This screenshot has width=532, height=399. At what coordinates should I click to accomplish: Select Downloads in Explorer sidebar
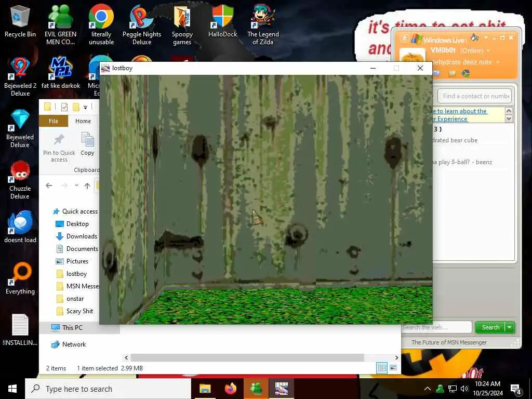pyautogui.click(x=76, y=236)
